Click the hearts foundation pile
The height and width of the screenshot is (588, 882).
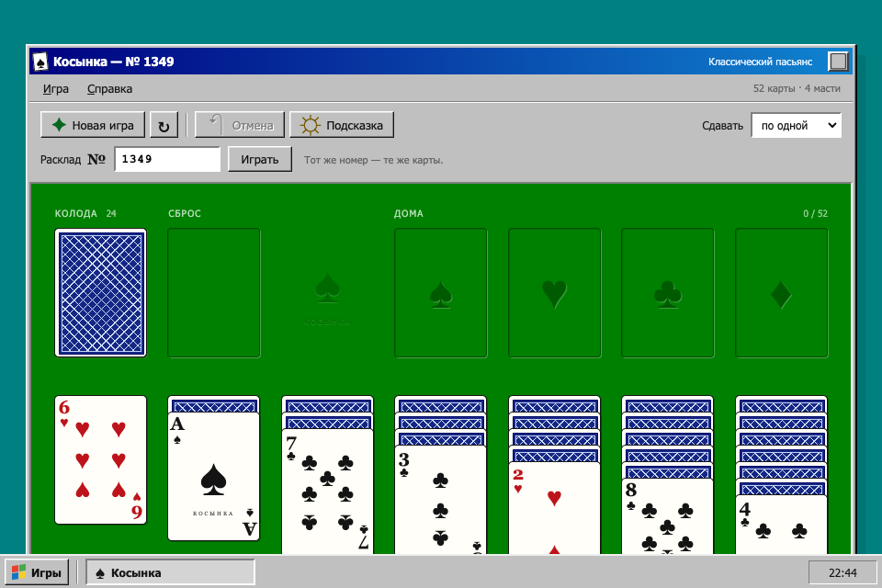(555, 292)
